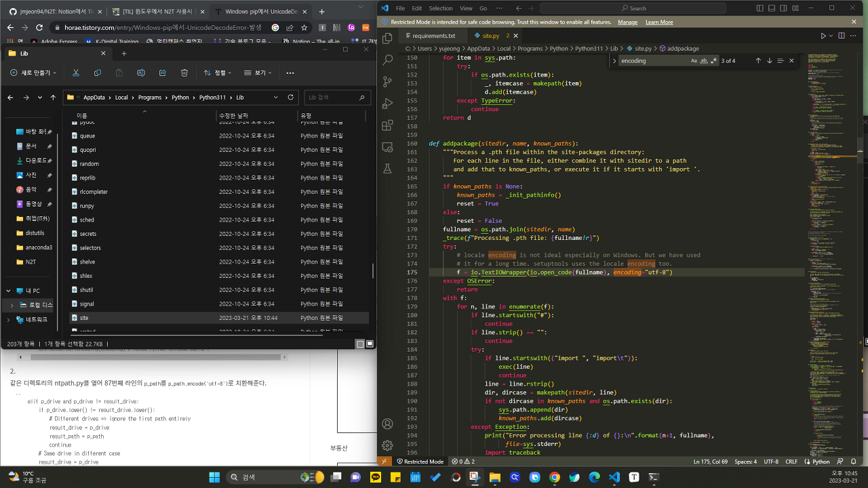Screen dimensions: 868x488
Task: Click Manage link in Restricted Mode banner
Action: coord(627,22)
